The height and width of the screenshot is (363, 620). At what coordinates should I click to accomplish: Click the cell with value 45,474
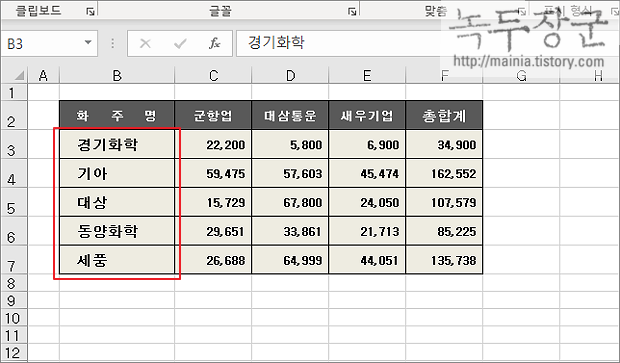click(x=367, y=174)
